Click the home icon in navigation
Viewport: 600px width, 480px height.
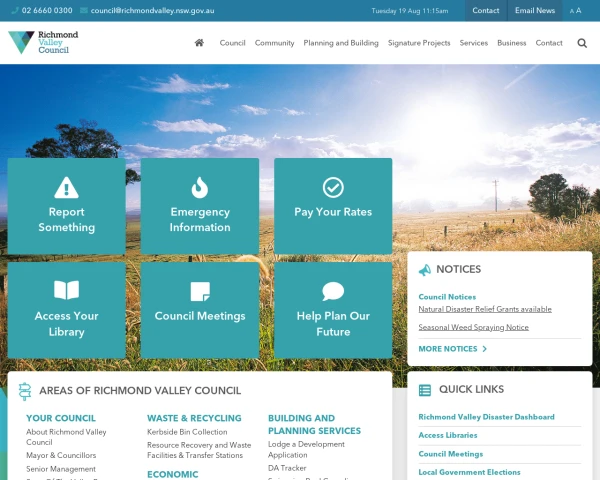(199, 43)
